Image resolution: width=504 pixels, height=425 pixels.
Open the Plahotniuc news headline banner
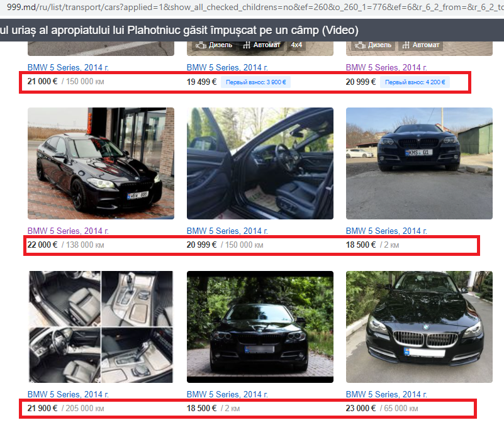coord(179,30)
